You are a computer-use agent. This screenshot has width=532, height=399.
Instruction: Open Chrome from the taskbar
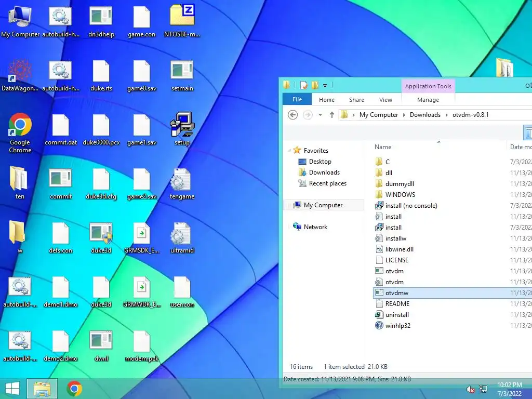tap(74, 389)
